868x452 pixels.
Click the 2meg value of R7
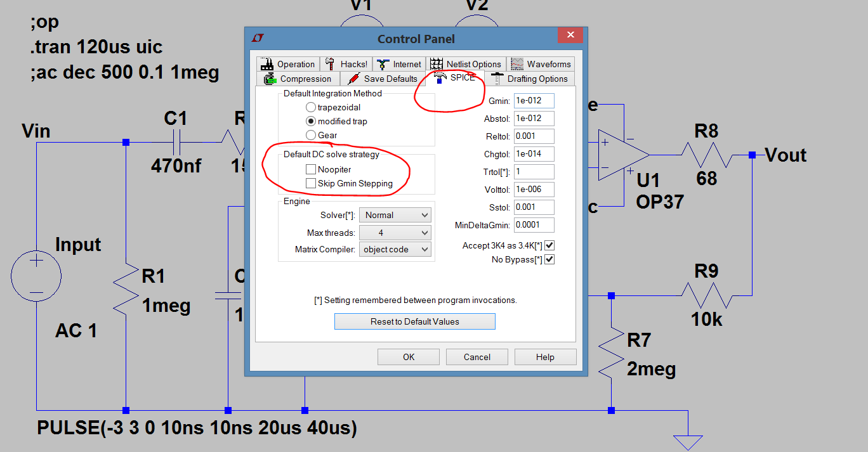click(x=651, y=369)
